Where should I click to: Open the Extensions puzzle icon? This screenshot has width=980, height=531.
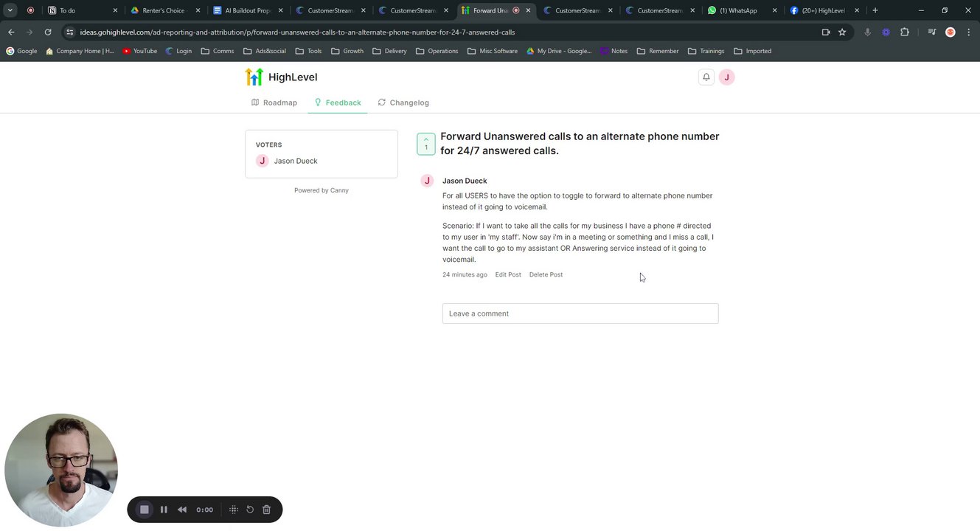[905, 32]
